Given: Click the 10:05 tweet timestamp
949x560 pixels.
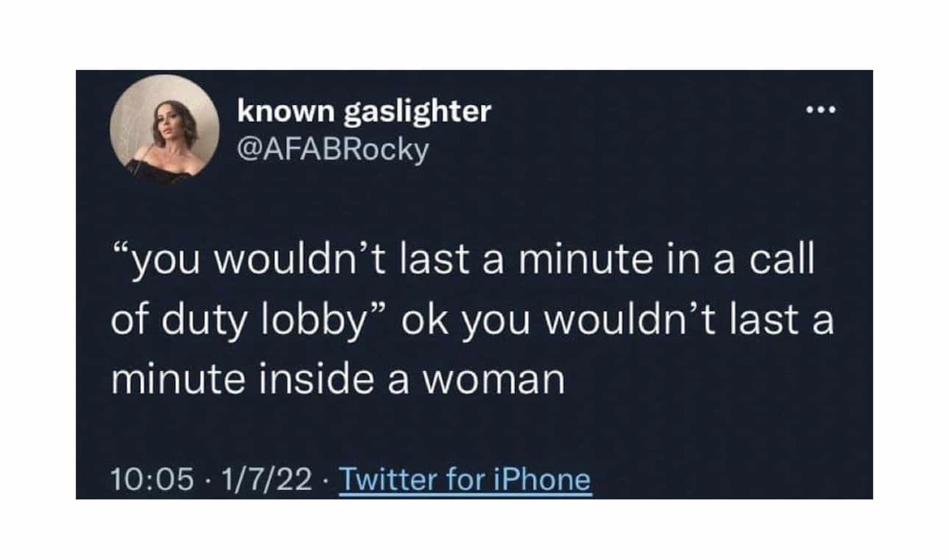Looking at the screenshot, I should pos(152,479).
